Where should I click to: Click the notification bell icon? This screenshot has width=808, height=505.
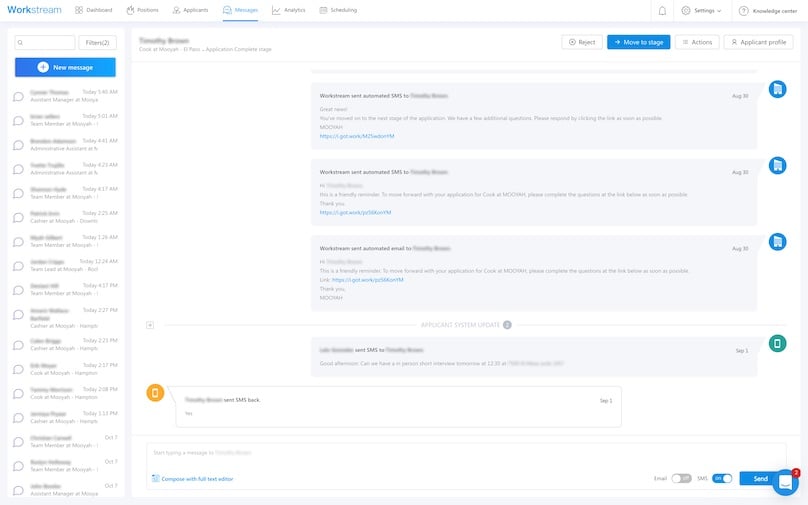point(662,10)
